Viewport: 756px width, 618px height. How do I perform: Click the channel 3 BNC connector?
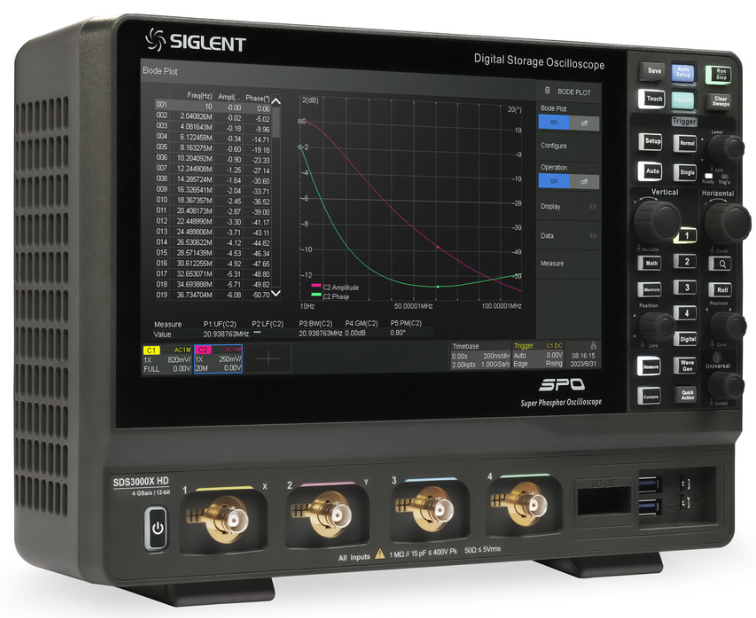(431, 509)
